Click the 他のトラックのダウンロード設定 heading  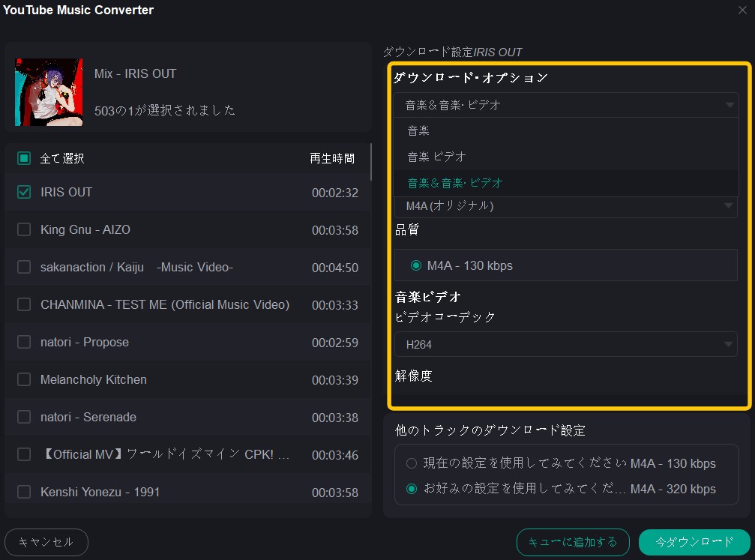pyautogui.click(x=490, y=430)
